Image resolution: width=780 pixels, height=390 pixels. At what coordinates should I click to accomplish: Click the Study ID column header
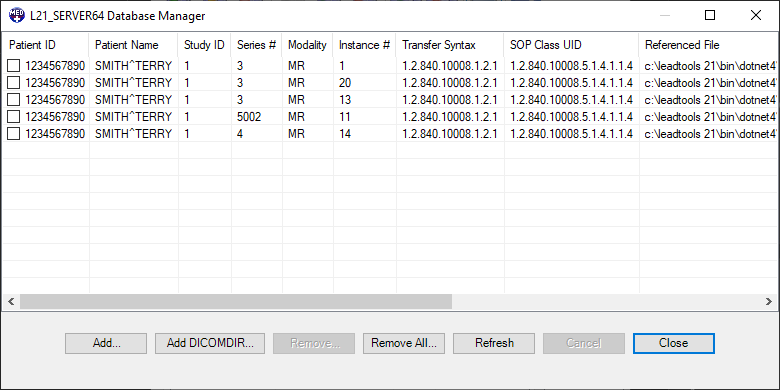pyautogui.click(x=204, y=45)
